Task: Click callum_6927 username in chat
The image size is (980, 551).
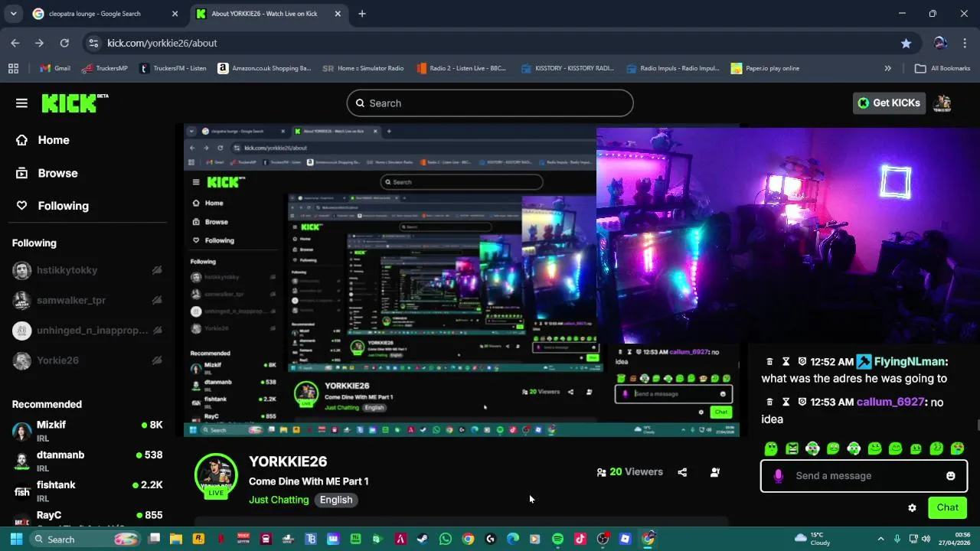Action: pyautogui.click(x=890, y=402)
